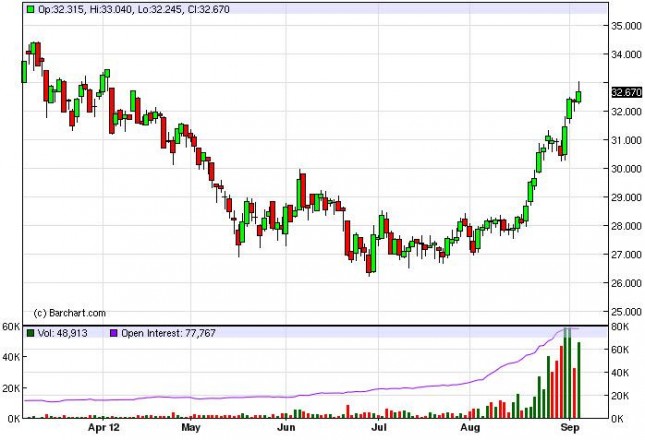The image size is (645, 440).
Task: Click the 'Jul' date axis label
Action: click(379, 428)
